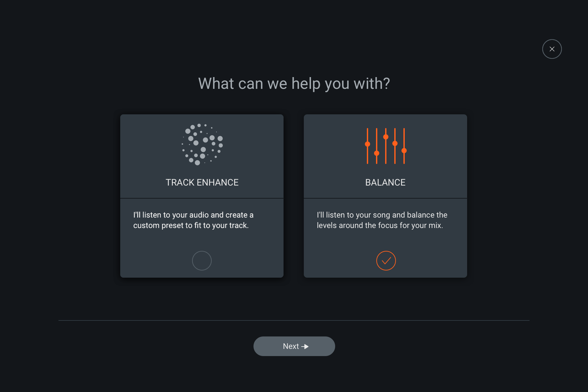Click the word Next in the bottom button
This screenshot has width=588, height=392.
291,346
